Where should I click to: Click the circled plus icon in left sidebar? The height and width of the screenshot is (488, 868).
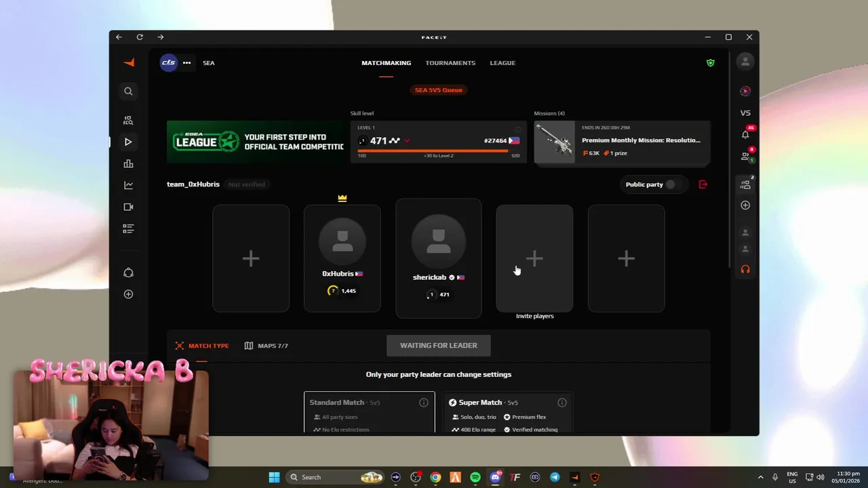coord(128,294)
